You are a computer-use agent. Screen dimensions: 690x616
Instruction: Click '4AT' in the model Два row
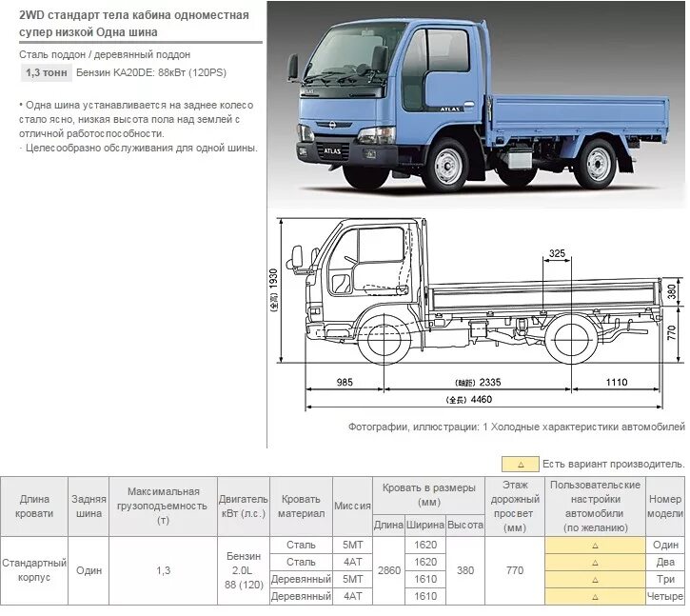pos(352,563)
